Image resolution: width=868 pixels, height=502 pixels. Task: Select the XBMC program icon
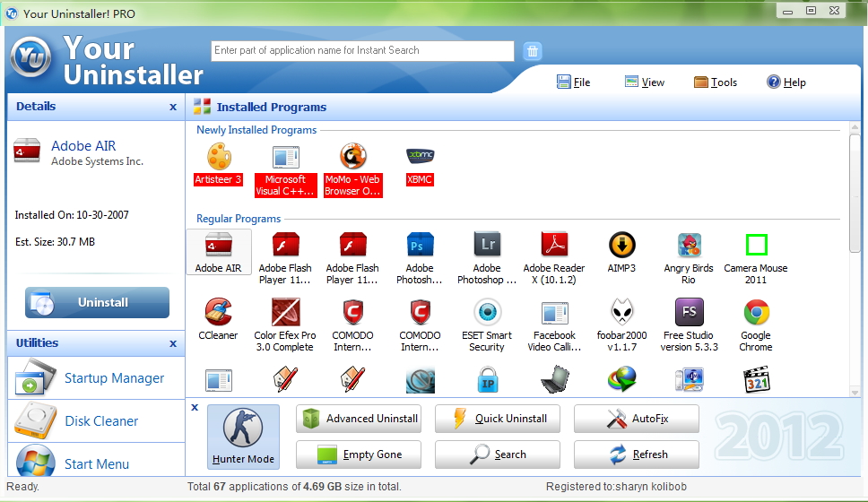coord(420,157)
